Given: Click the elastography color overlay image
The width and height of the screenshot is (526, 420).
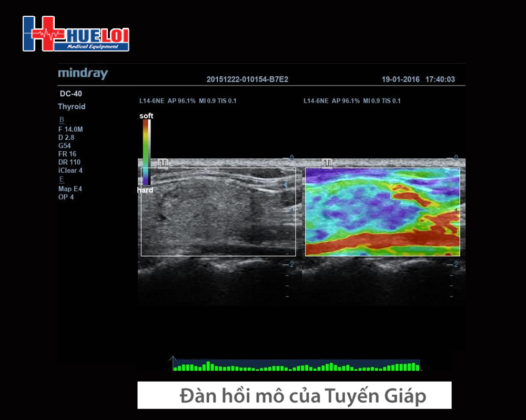Looking at the screenshot, I should pos(382,212).
